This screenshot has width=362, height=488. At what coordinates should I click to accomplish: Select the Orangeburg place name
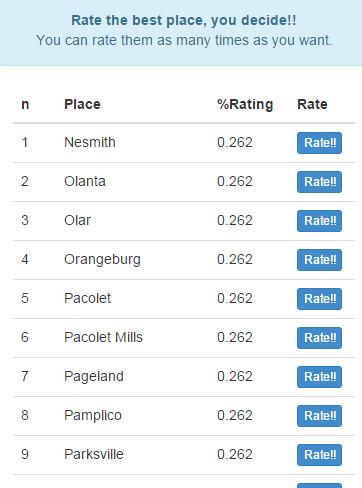(x=102, y=260)
